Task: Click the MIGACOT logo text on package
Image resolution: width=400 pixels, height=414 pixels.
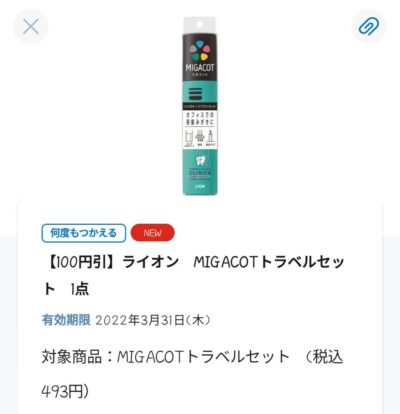Action: 200,67
